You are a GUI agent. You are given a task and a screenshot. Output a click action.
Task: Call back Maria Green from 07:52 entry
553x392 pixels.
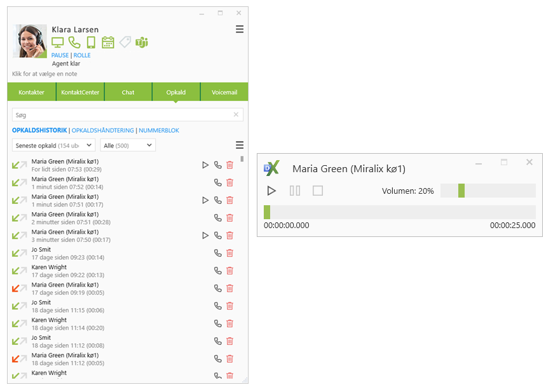coord(218,182)
